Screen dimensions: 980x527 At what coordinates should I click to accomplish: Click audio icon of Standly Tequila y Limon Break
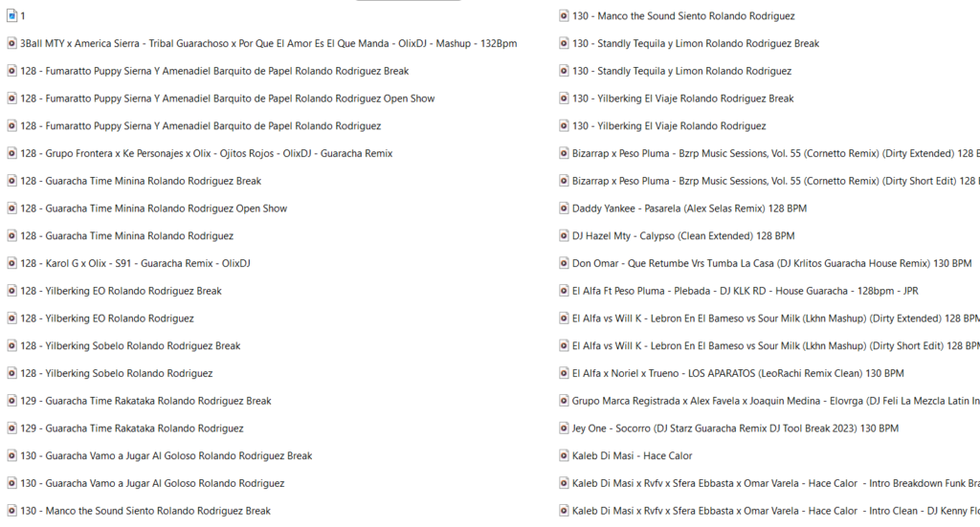tap(564, 43)
